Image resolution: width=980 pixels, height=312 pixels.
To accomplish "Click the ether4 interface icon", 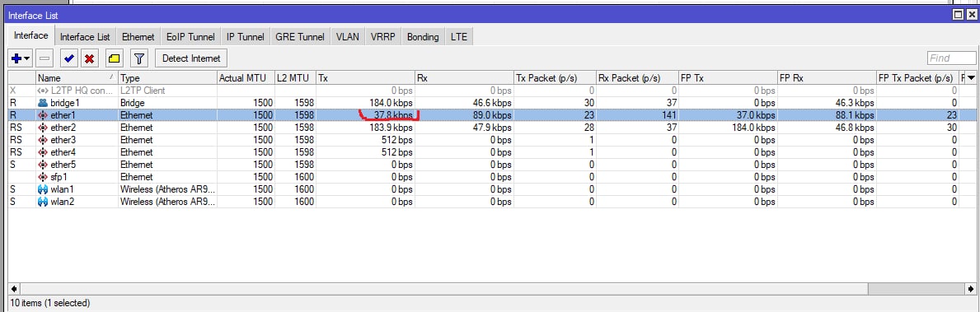I will [x=43, y=151].
